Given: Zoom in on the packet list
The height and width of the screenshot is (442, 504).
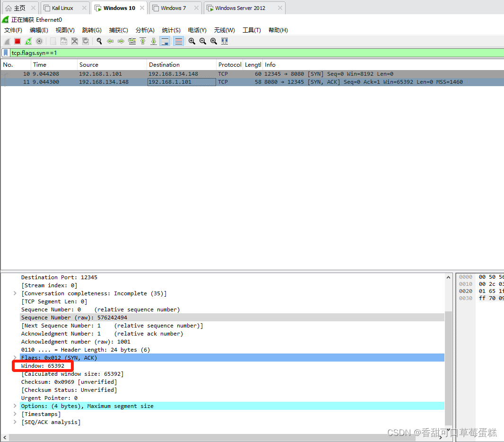Looking at the screenshot, I should [191, 41].
